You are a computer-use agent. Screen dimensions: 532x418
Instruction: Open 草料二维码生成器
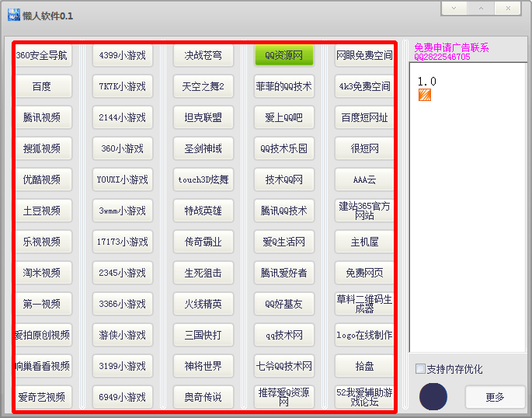click(x=364, y=304)
